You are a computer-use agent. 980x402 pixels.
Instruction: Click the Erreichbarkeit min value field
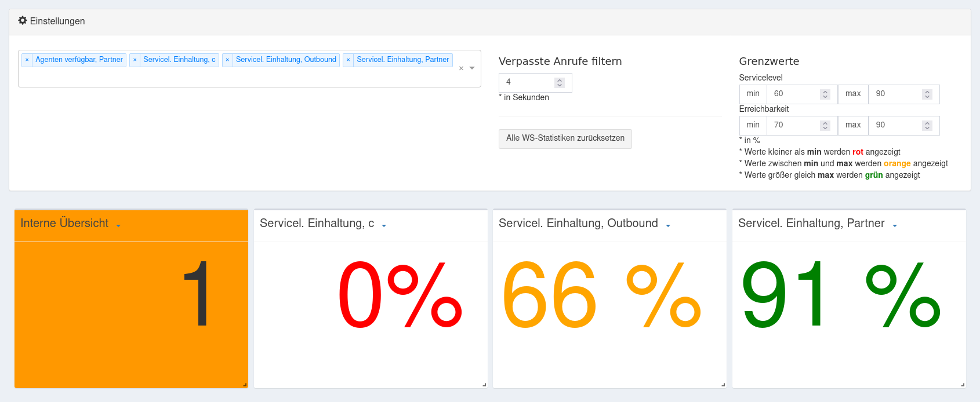[x=793, y=125]
